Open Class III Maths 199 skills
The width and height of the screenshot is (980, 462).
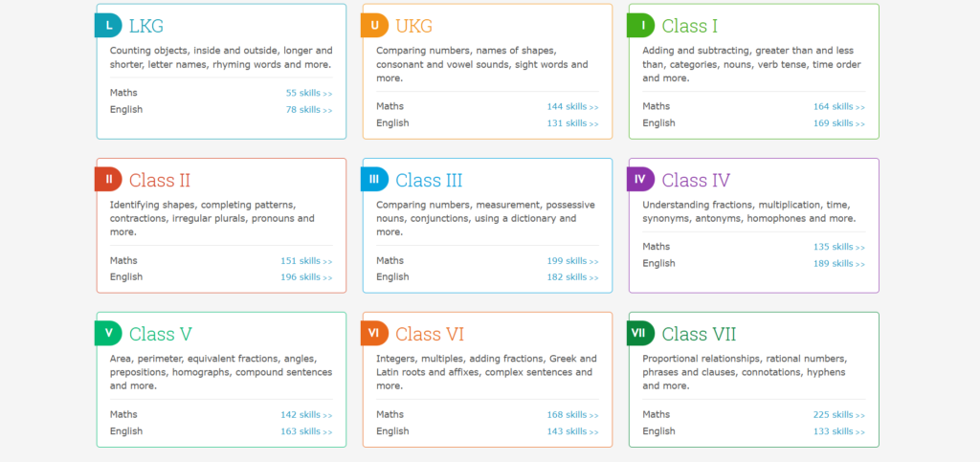[572, 261]
